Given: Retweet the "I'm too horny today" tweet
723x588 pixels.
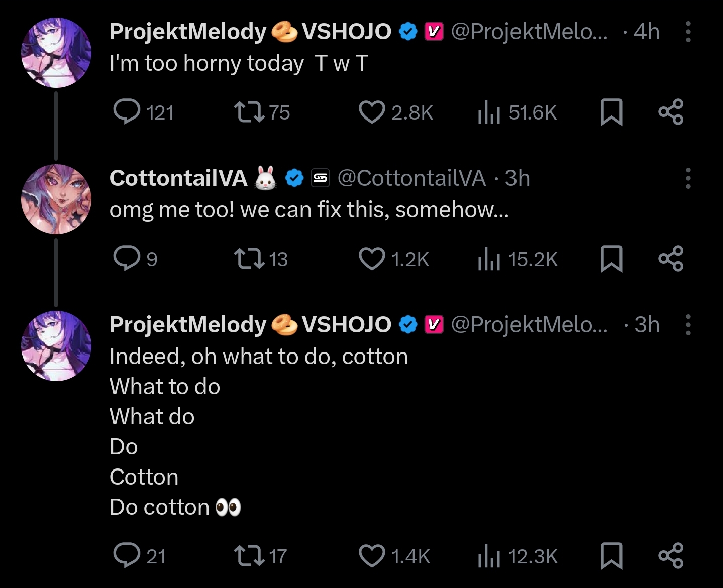Looking at the screenshot, I should pos(249,111).
